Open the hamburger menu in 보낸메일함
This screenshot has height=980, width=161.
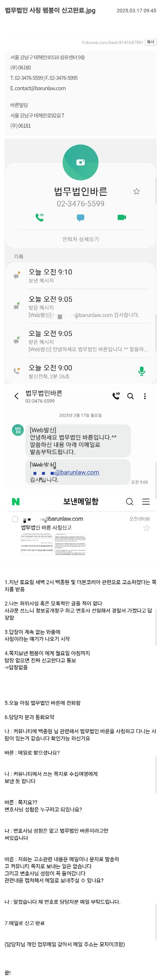[x=146, y=501]
